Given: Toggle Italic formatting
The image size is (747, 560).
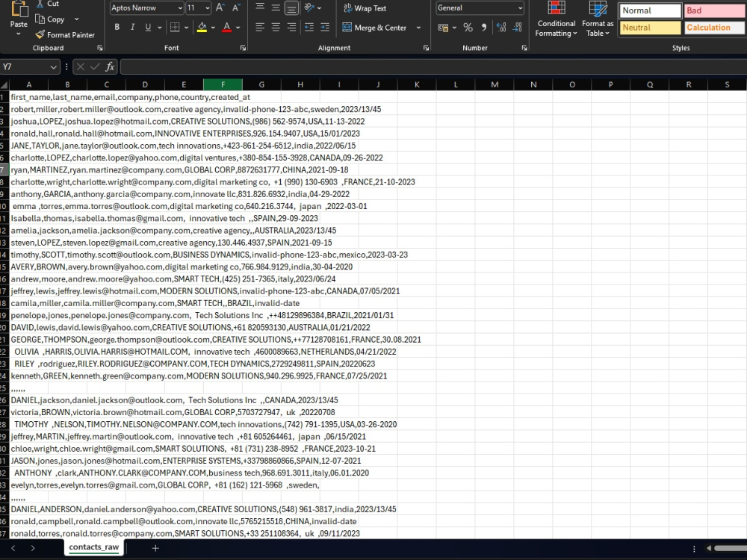Looking at the screenshot, I should pos(132,27).
